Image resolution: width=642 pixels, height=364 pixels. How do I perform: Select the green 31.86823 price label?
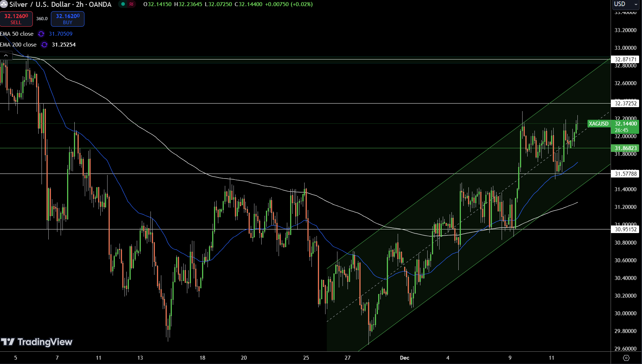pos(626,148)
